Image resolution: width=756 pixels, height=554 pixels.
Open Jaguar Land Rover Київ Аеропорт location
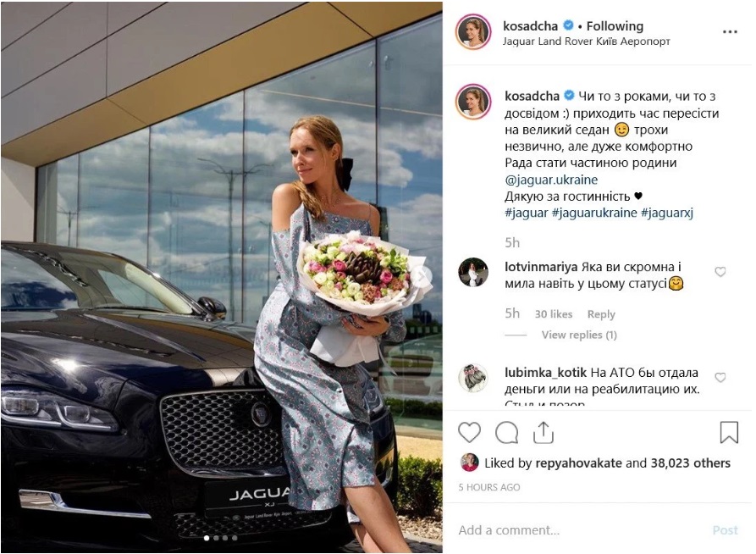587,42
